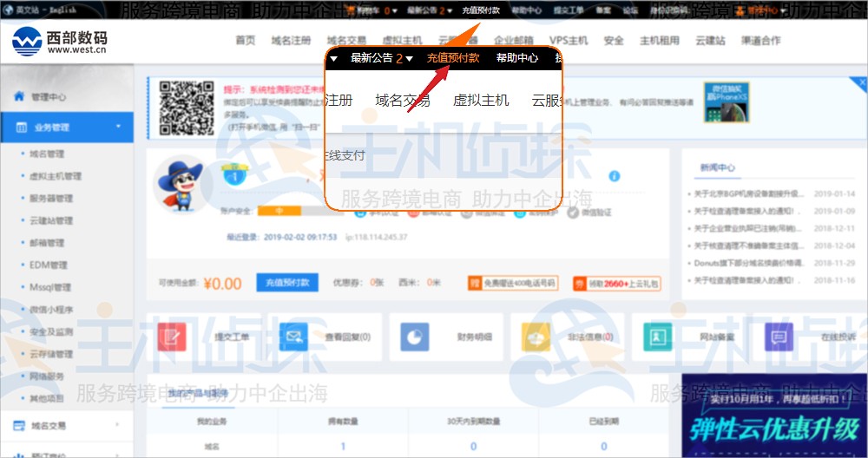Click the QR code image
This screenshot has width=868, height=458.
(x=187, y=108)
